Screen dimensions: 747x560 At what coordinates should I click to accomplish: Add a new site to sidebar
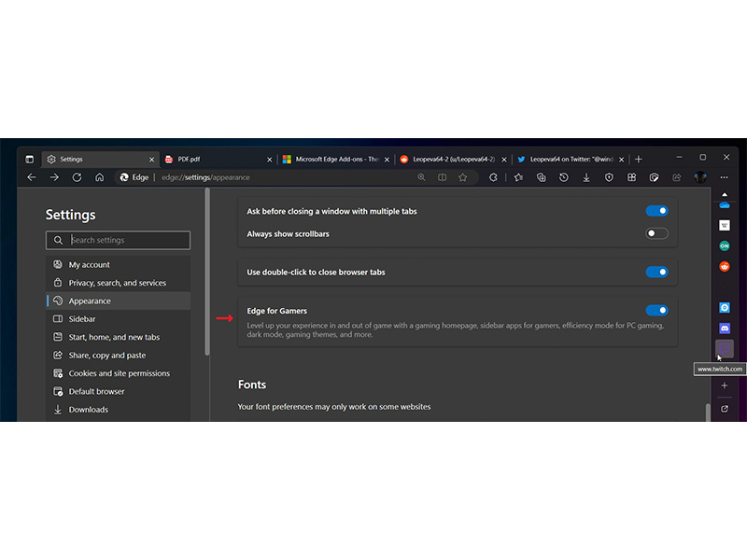point(725,385)
